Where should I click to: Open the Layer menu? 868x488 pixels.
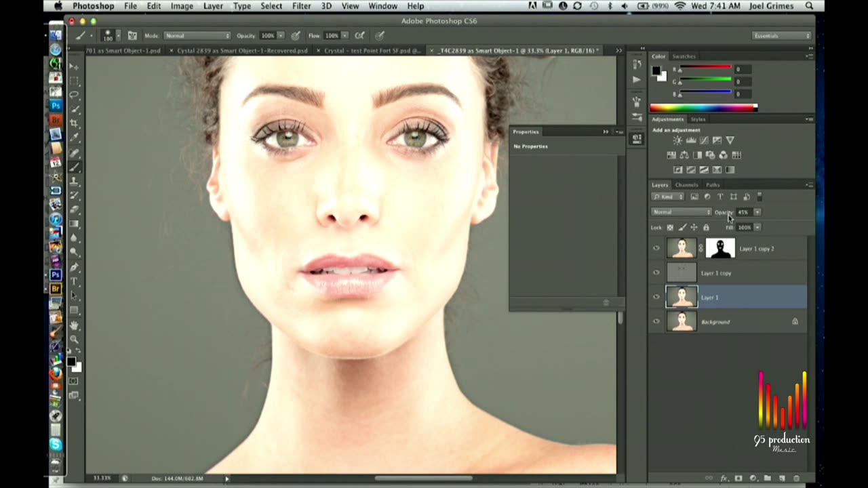click(213, 6)
